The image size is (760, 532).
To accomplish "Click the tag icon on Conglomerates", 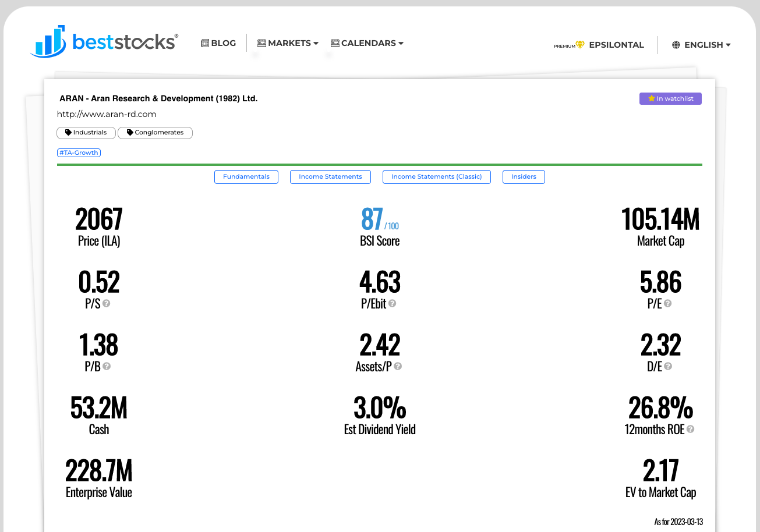I will (x=130, y=133).
